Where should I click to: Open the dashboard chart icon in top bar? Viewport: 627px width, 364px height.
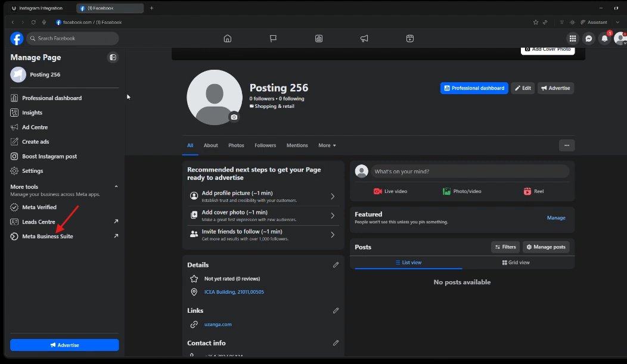pyautogui.click(x=319, y=38)
